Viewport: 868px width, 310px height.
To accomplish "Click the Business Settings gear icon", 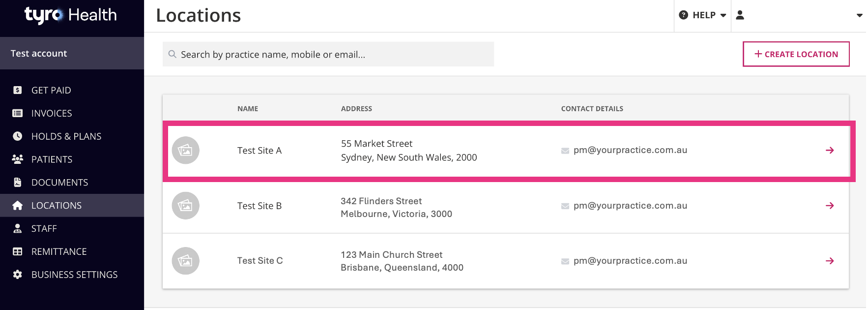I will click(18, 275).
